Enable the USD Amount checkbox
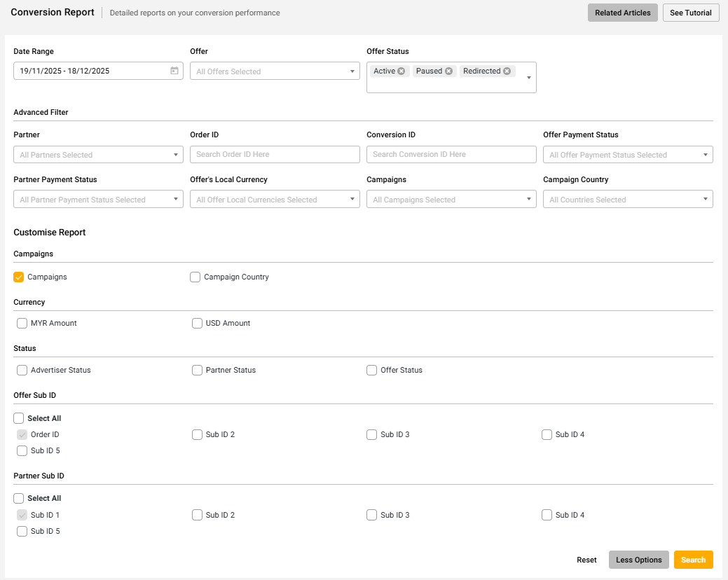The image size is (728, 580). (198, 324)
